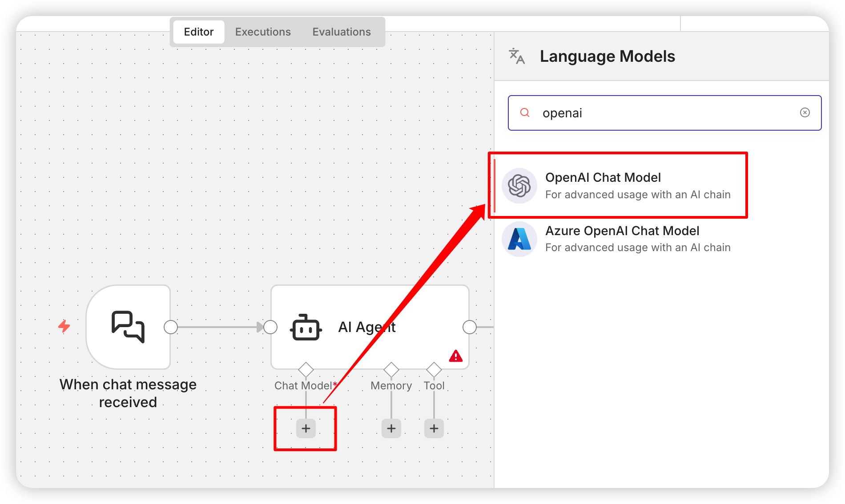This screenshot has width=845, height=504.
Task: Select the Editor tab
Action: pos(198,32)
